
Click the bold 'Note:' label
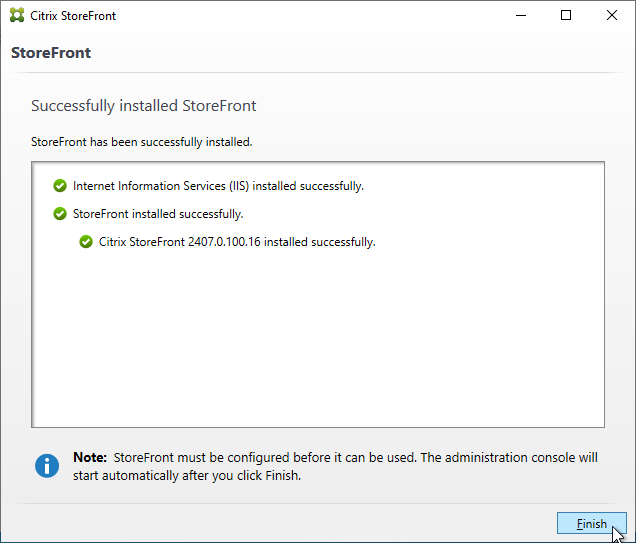90,457
